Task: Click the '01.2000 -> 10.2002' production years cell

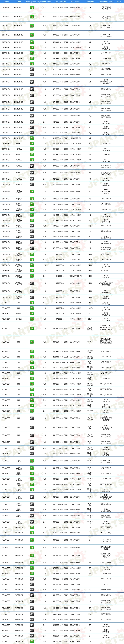Action: [x=60, y=138]
